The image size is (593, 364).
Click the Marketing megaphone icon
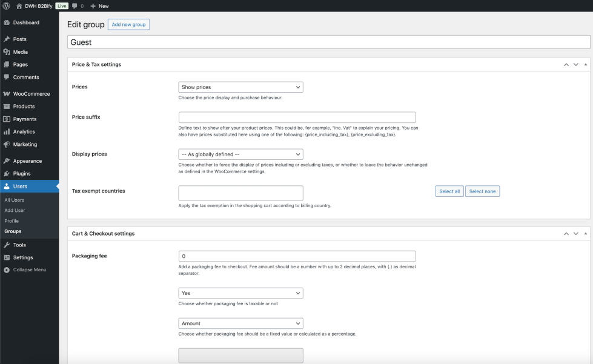tap(7, 144)
